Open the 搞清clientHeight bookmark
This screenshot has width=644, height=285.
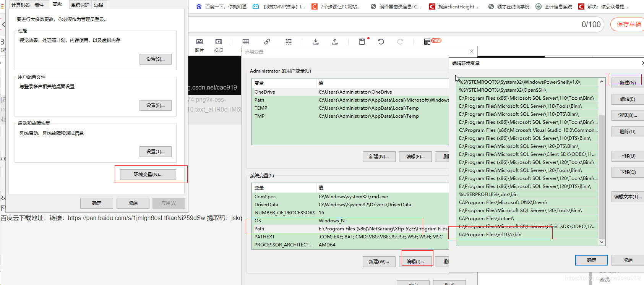454,6
